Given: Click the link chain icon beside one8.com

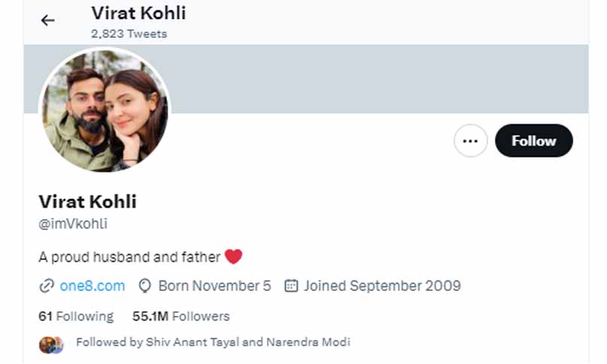Looking at the screenshot, I should tap(47, 286).
